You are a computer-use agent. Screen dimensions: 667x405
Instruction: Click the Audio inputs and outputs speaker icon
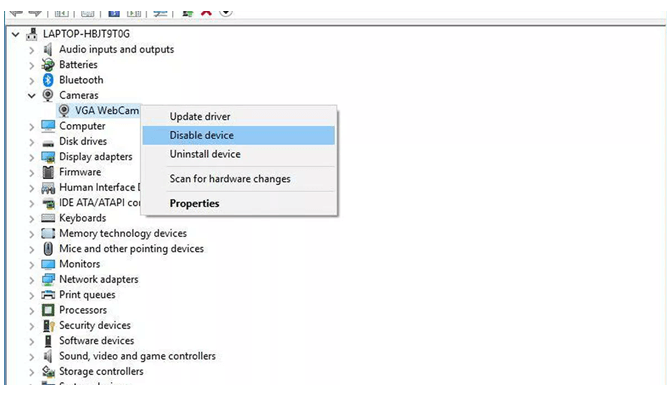tap(48, 49)
